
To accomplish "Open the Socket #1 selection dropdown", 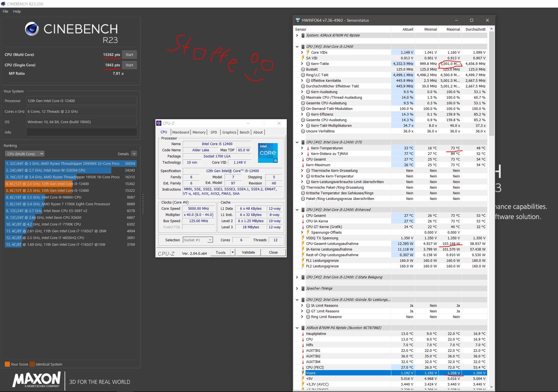I will [198, 240].
